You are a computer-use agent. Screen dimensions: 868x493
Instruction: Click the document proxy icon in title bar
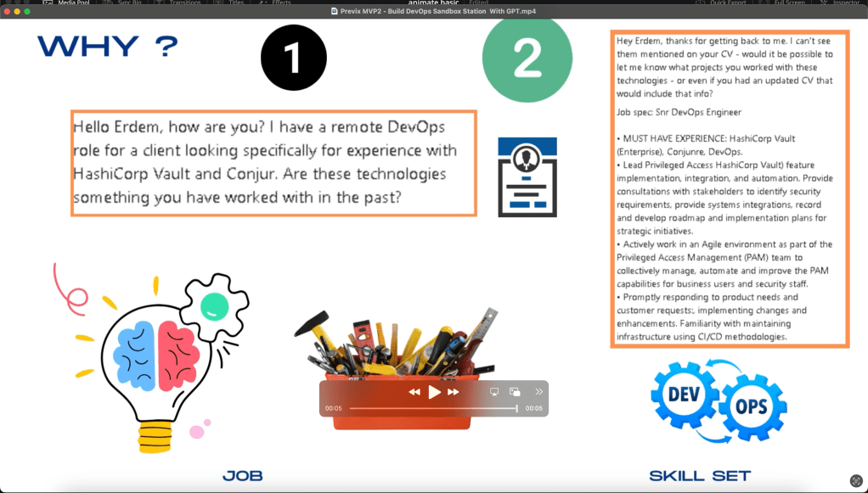point(335,11)
